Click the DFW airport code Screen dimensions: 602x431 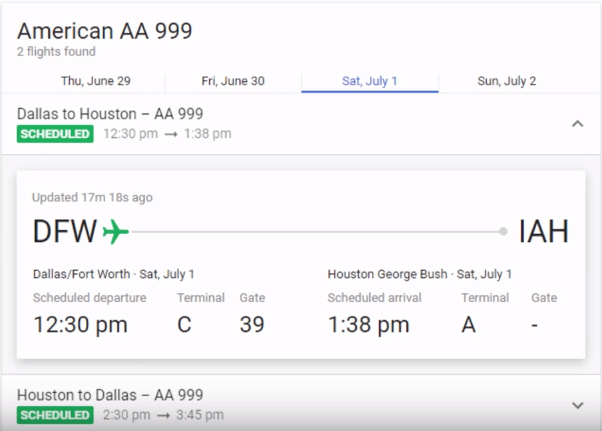click(x=65, y=232)
